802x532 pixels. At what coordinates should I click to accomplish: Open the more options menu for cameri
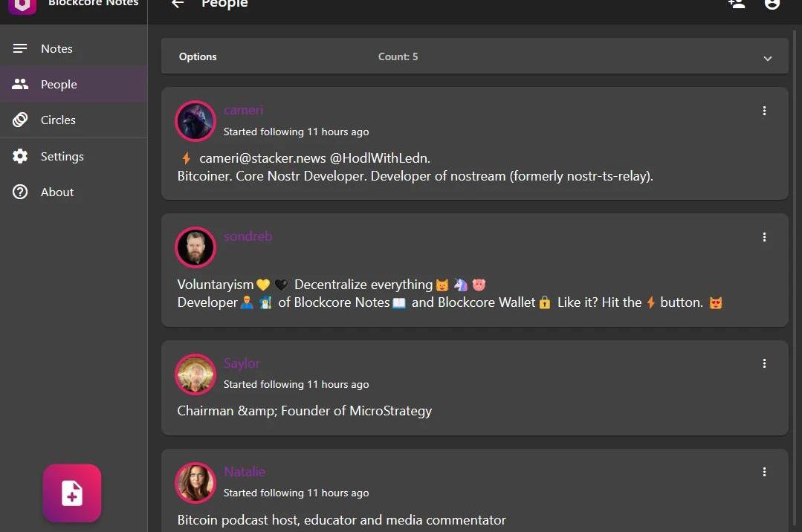click(x=764, y=111)
